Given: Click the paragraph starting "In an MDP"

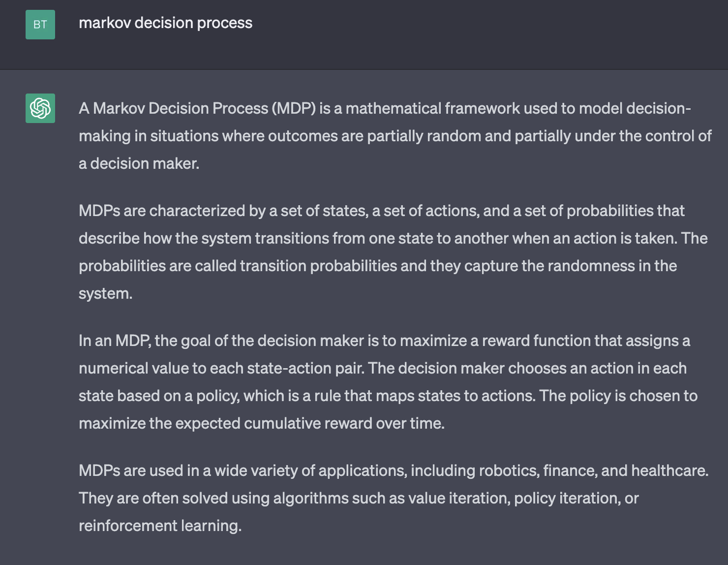Looking at the screenshot, I should pyautogui.click(x=388, y=382).
